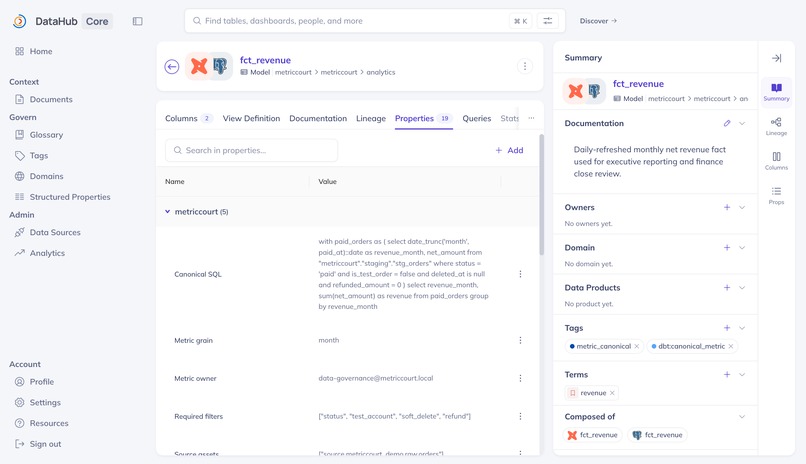Open fct_revenue header more options menu
This screenshot has height=464, width=806.
point(525,66)
